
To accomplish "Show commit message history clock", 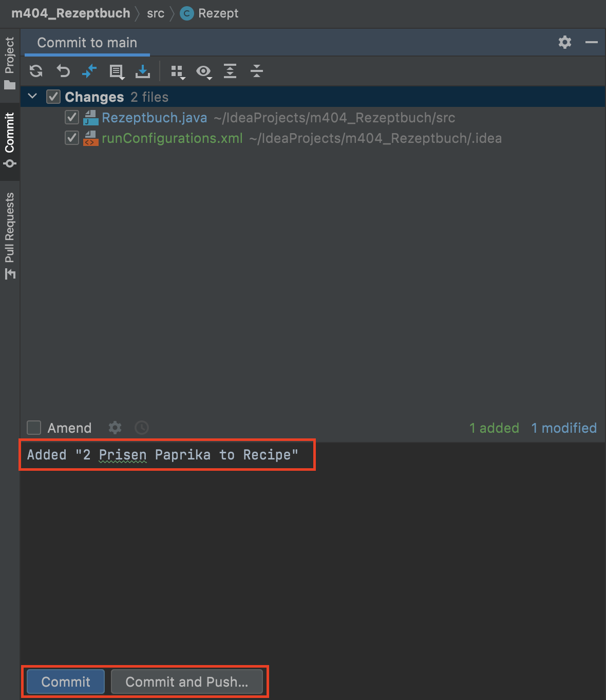I will click(x=142, y=428).
